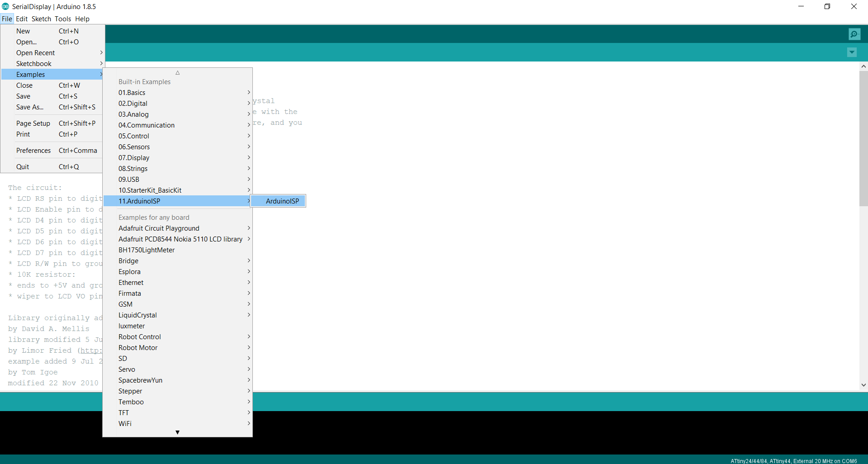Open Robot Control examples submenu
Screen dimensions: 868x464
(x=178, y=337)
